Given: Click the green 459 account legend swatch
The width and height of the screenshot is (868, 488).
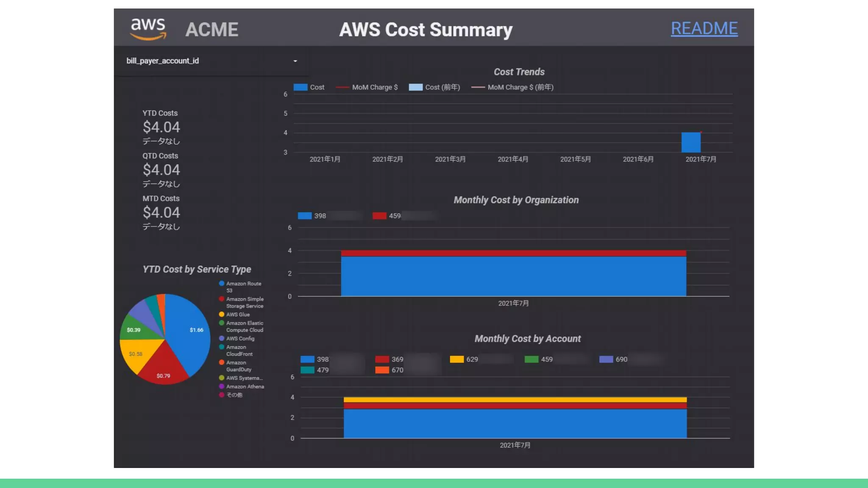Looking at the screenshot, I should pos(531,359).
